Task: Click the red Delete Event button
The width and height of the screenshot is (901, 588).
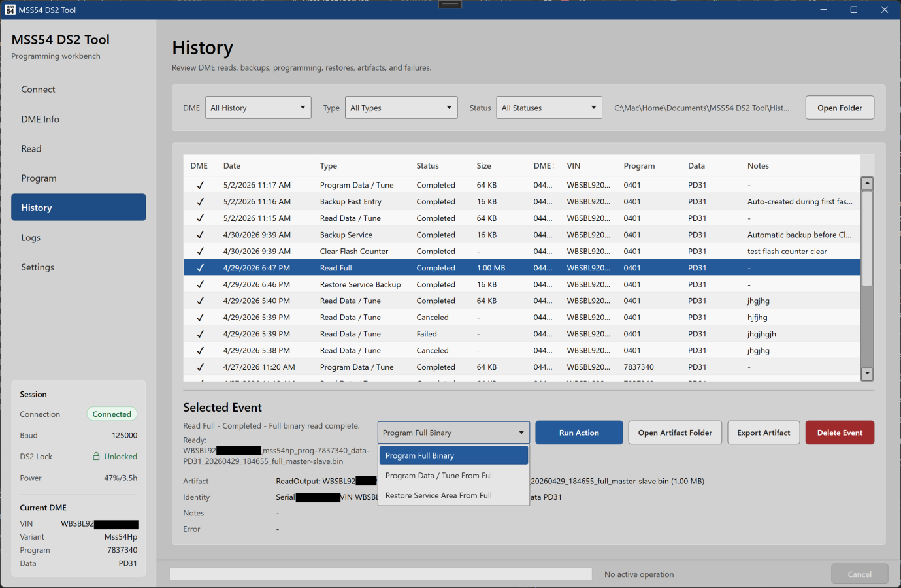Action: [x=840, y=433]
